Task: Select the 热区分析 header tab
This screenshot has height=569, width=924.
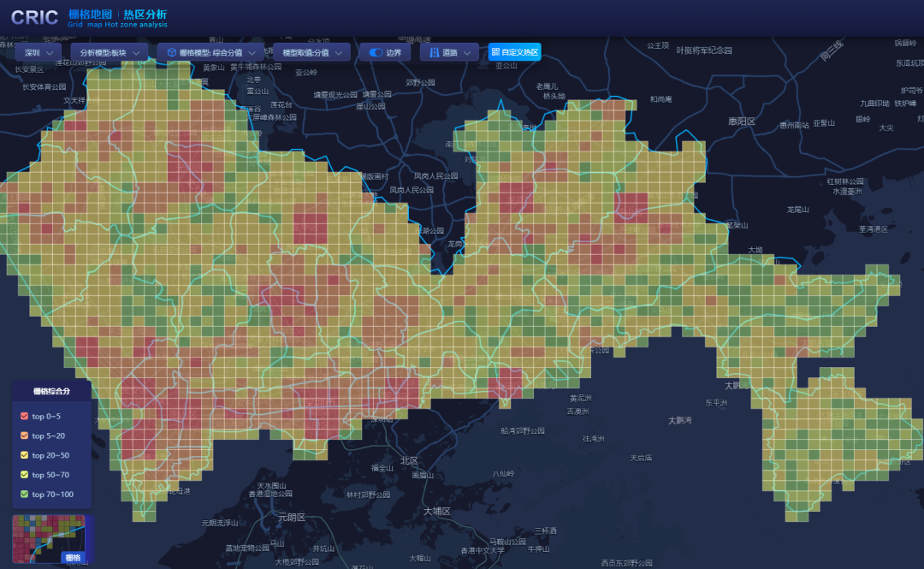Action: (145, 15)
